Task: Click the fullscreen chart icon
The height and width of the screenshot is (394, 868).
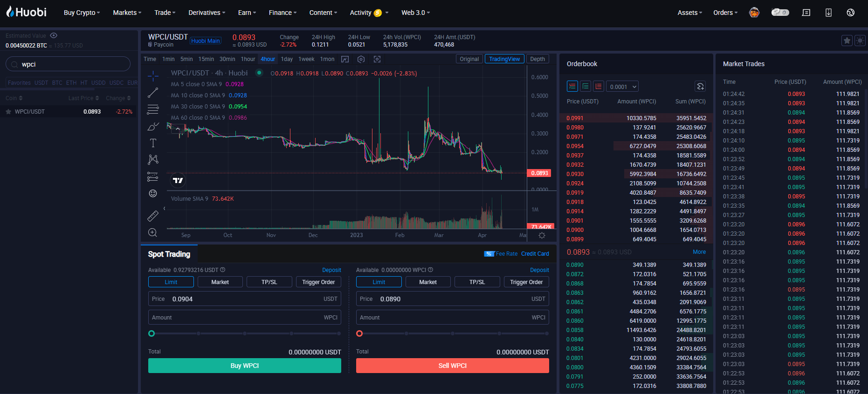Action: pyautogui.click(x=377, y=59)
